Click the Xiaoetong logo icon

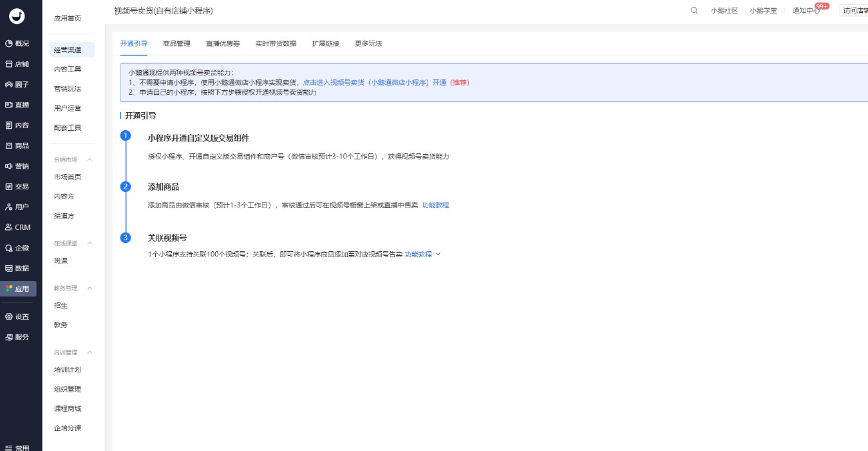[17, 17]
